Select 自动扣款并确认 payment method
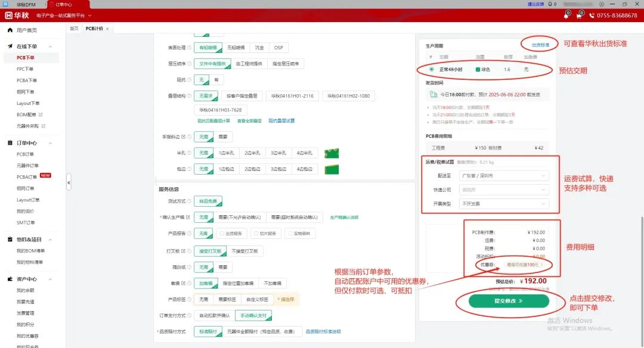This screenshot has height=348, width=644. pyautogui.click(x=215, y=316)
